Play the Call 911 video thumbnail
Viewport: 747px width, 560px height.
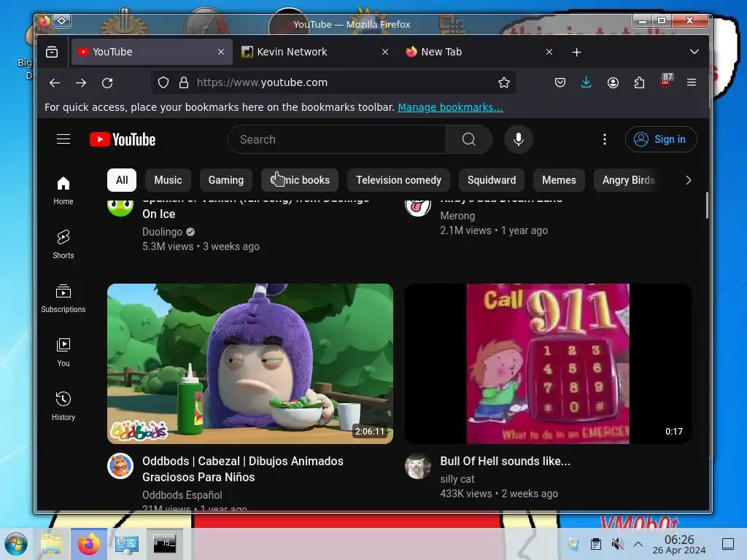(548, 364)
